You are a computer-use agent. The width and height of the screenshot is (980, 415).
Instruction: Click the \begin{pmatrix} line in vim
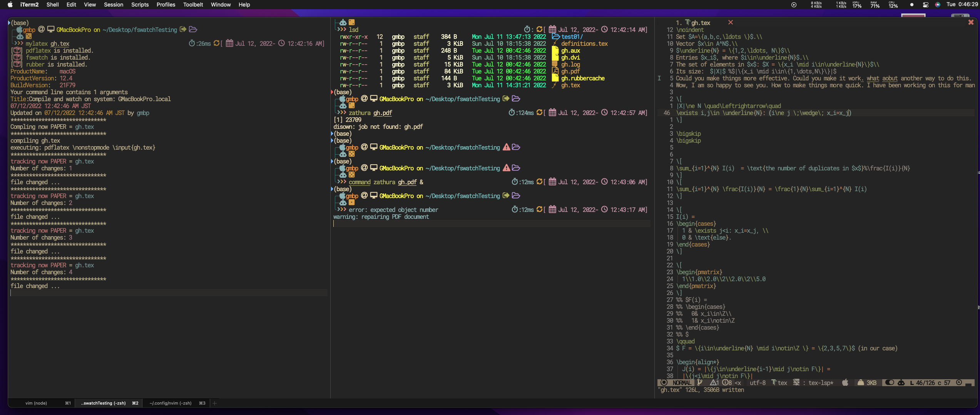(x=699, y=272)
